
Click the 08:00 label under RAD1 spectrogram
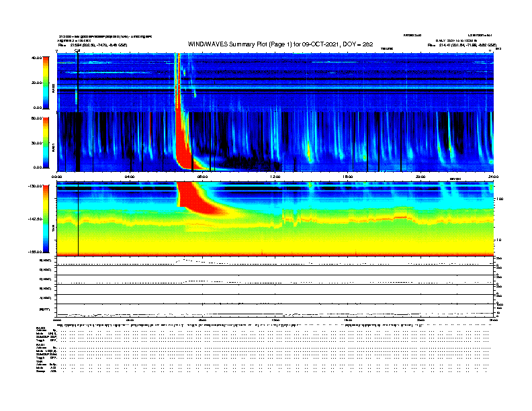click(202, 177)
